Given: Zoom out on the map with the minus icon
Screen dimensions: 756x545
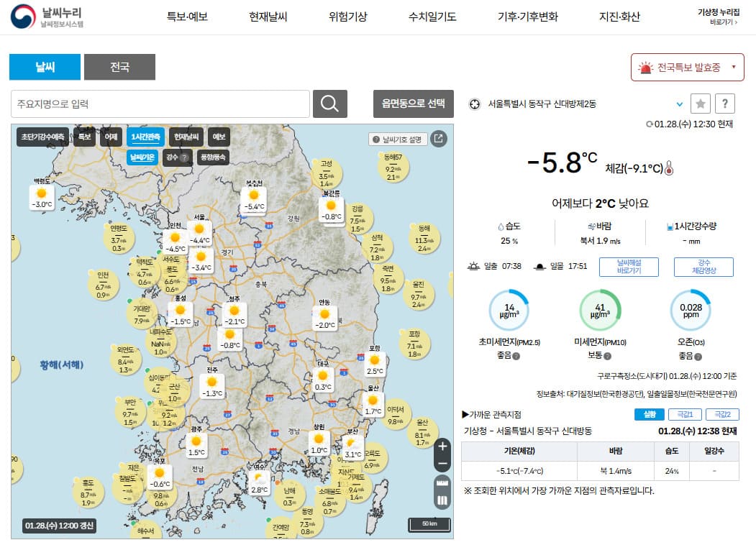Looking at the screenshot, I should [x=442, y=464].
